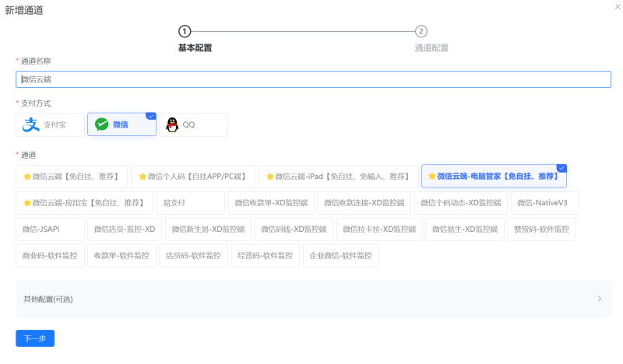
Task: Select the 微信码钱-XD监控端 channel
Action: (294, 229)
